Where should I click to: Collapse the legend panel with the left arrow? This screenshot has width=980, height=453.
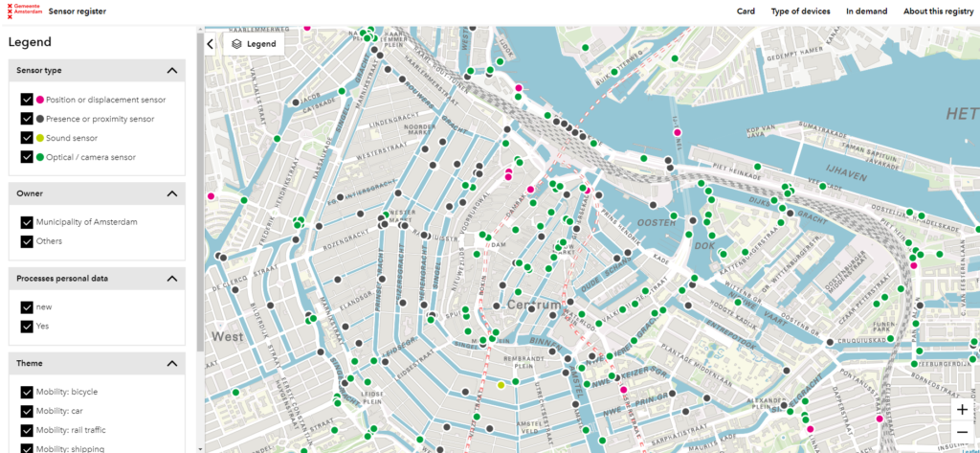coord(211,43)
